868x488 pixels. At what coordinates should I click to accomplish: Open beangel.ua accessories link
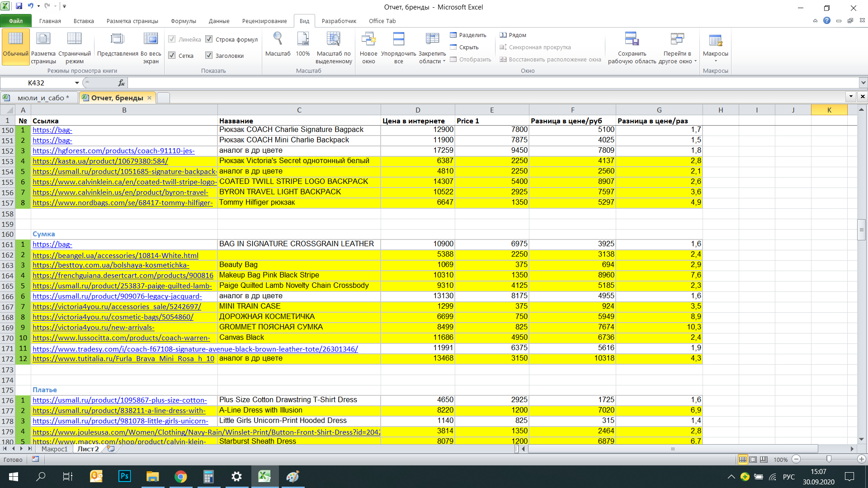(x=115, y=256)
